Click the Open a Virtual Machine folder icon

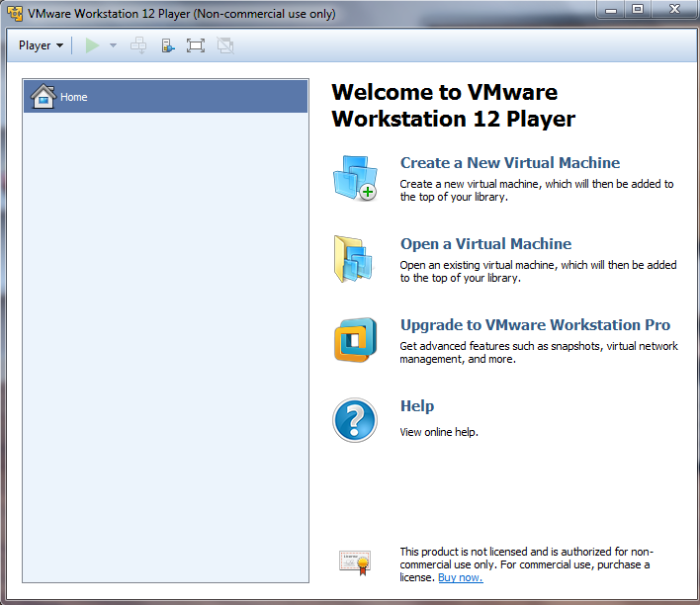click(x=353, y=259)
